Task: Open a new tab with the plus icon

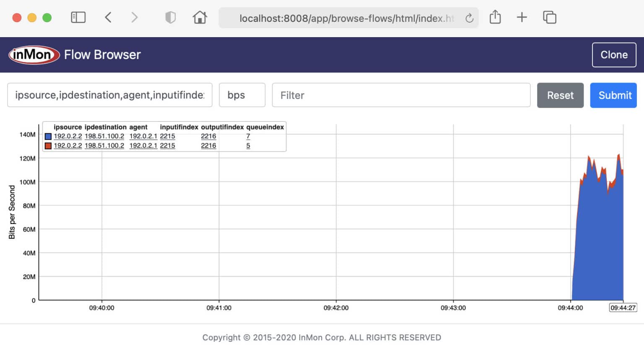Action: click(x=522, y=17)
